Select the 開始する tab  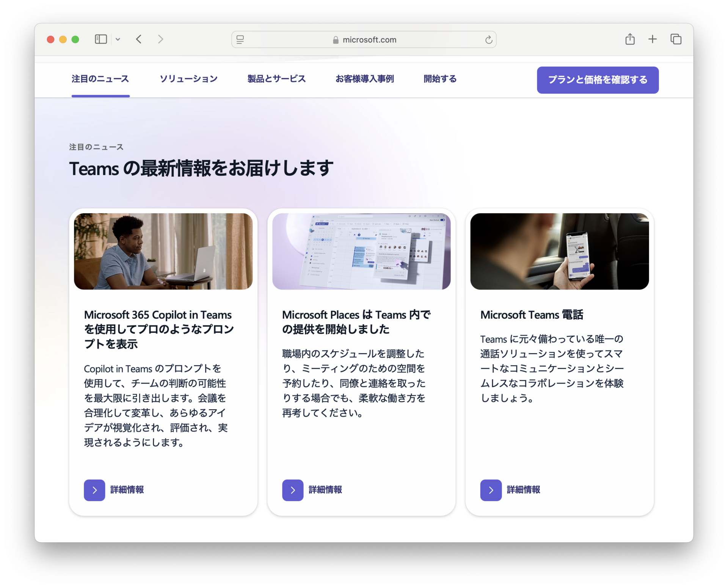(440, 79)
